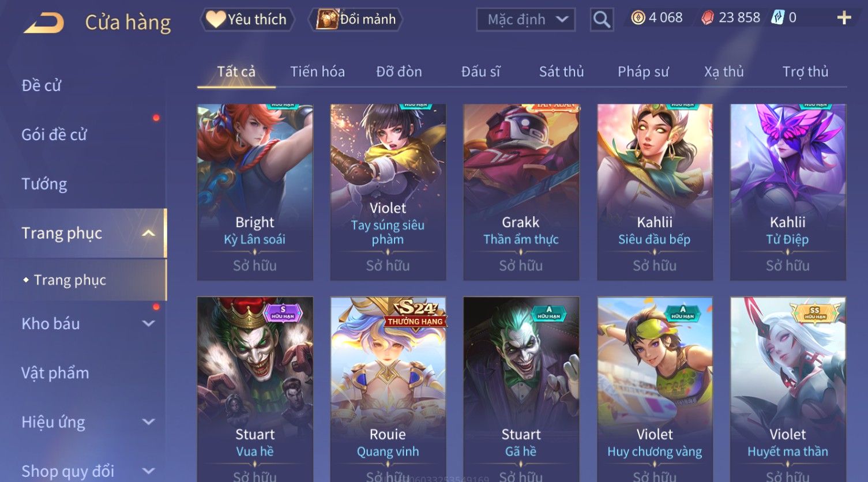This screenshot has width=868, height=482.
Task: Switch to the Pháp sư tab
Action: (643, 71)
